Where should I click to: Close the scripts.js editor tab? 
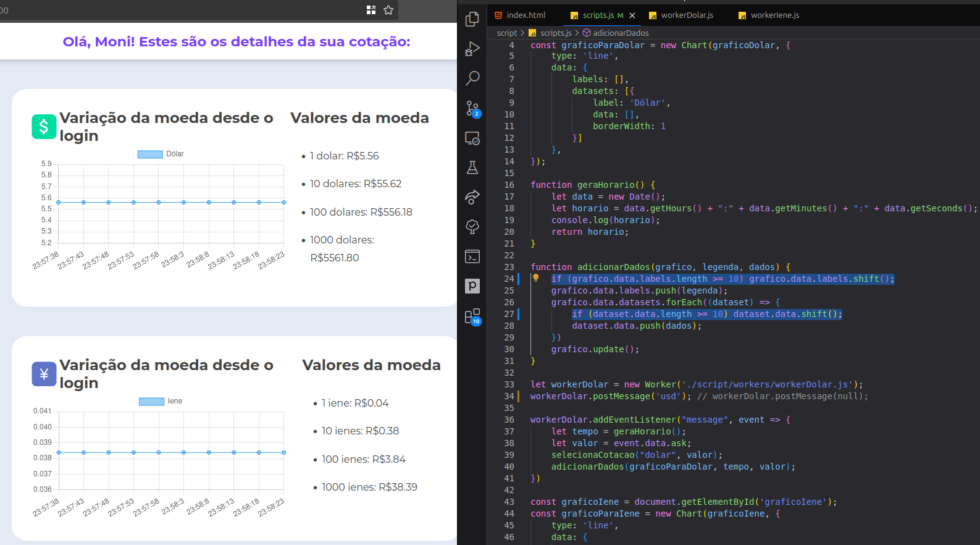tap(632, 15)
